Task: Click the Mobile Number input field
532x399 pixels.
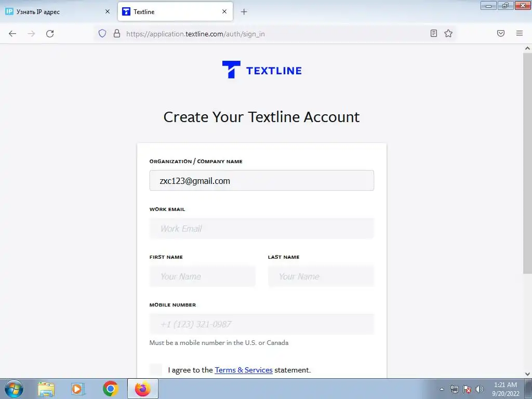Action: 262,324
